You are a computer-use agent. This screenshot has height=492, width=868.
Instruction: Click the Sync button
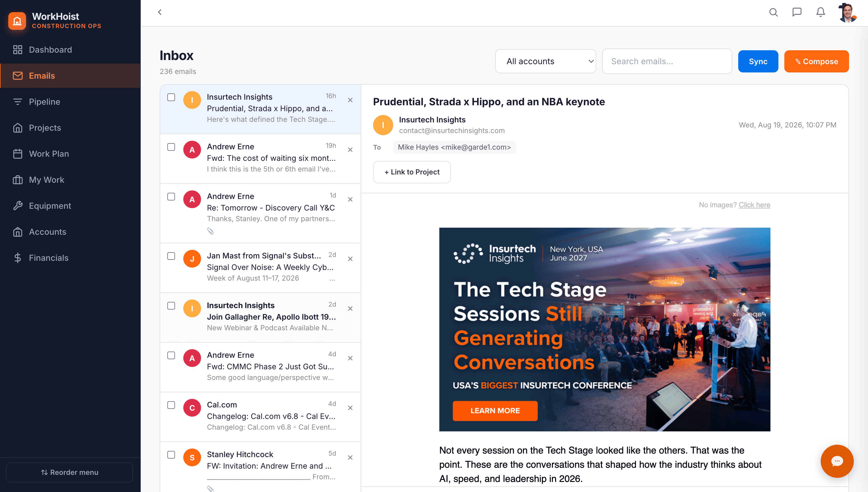758,61
